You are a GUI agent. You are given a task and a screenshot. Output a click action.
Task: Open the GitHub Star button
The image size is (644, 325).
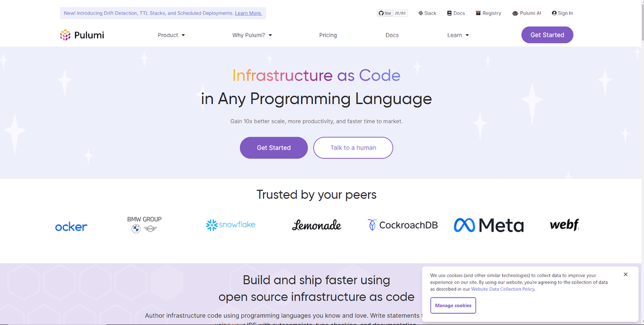[385, 13]
